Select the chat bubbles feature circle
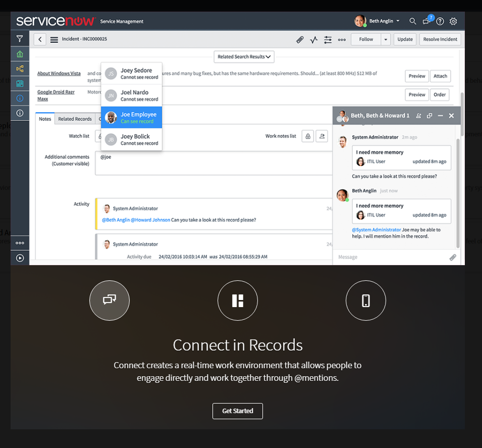 110,301
